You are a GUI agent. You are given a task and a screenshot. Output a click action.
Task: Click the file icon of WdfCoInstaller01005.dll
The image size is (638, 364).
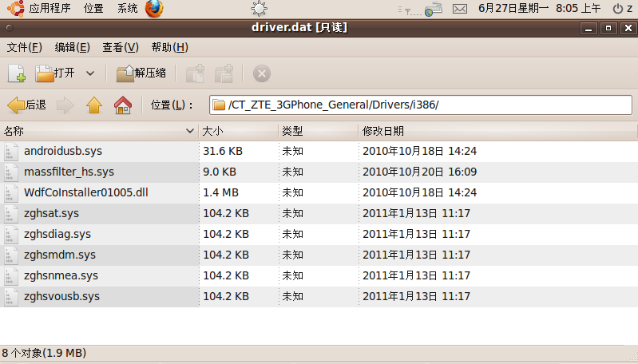tap(11, 193)
